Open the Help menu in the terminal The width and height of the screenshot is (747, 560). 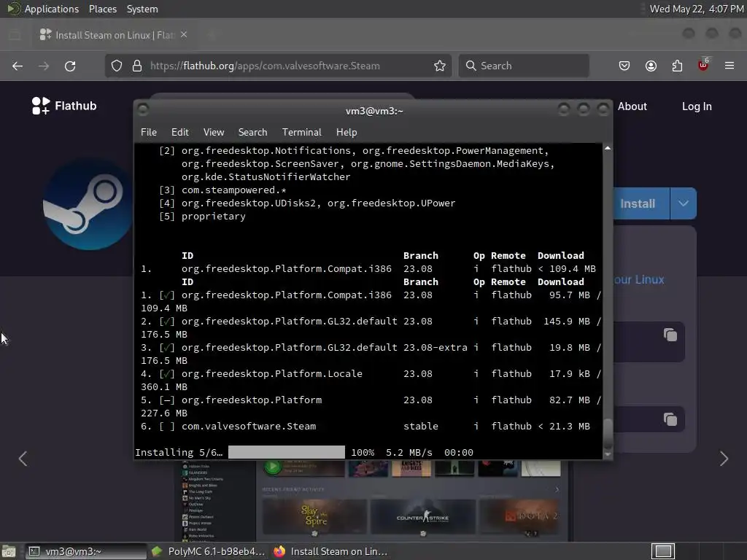347,133
